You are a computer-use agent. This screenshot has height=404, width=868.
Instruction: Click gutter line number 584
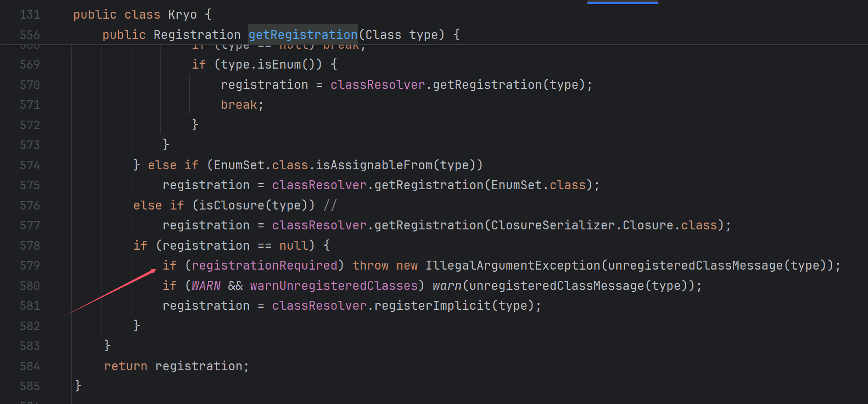click(x=30, y=366)
